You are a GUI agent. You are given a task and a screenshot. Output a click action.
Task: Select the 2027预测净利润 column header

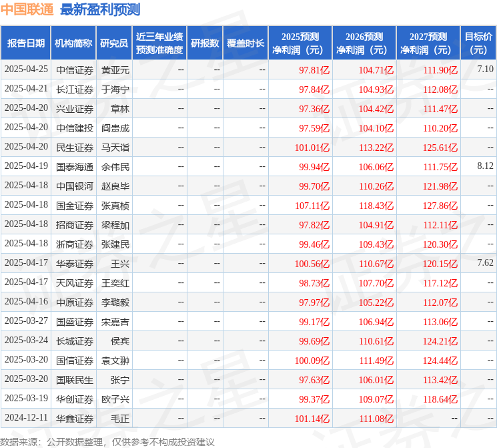point(428,43)
